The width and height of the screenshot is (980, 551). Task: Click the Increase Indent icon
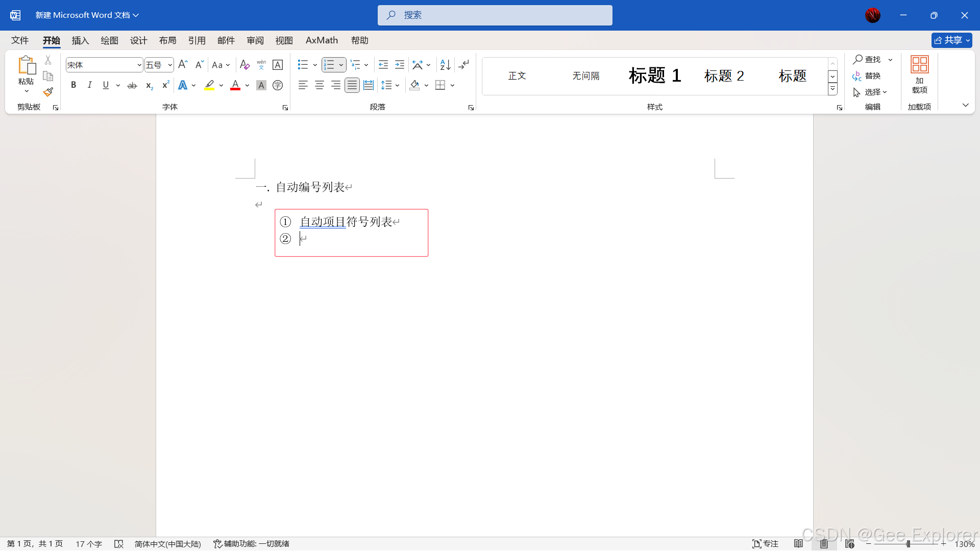[x=400, y=65]
